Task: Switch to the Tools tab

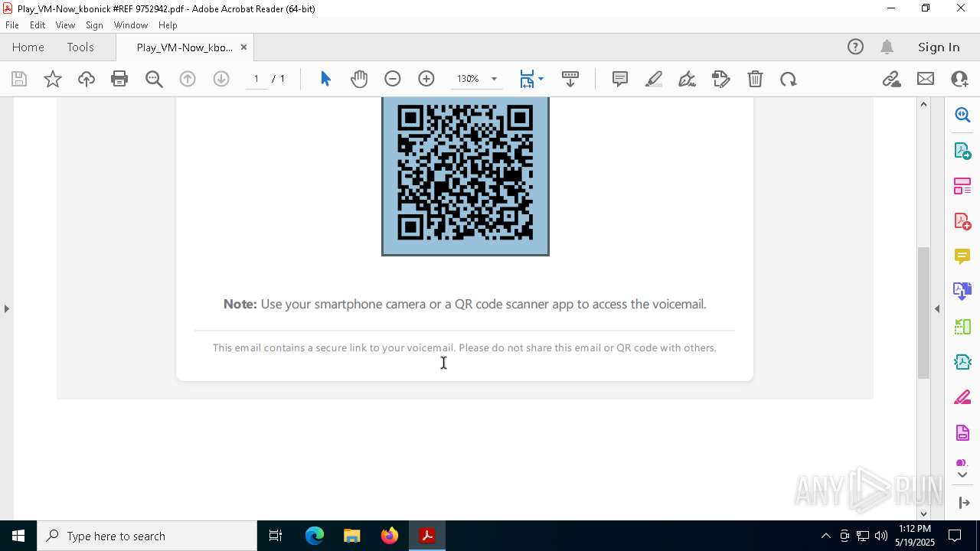Action: [x=80, y=47]
